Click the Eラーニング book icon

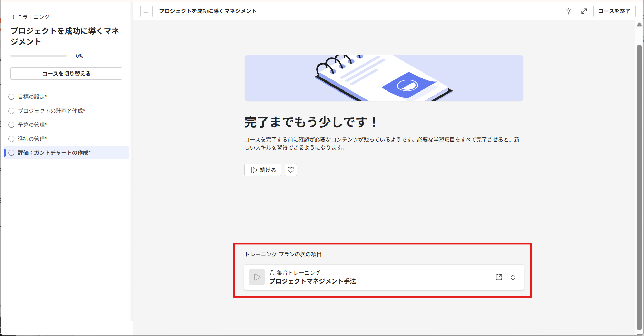[13, 17]
